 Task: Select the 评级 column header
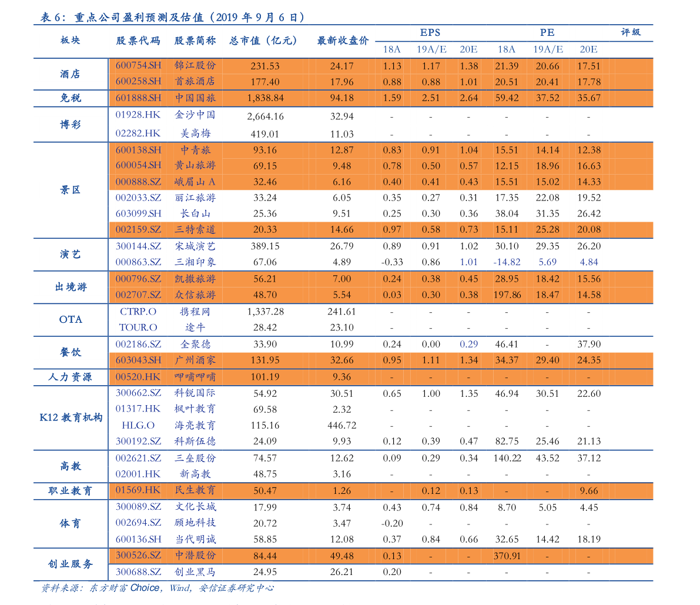[x=631, y=32]
